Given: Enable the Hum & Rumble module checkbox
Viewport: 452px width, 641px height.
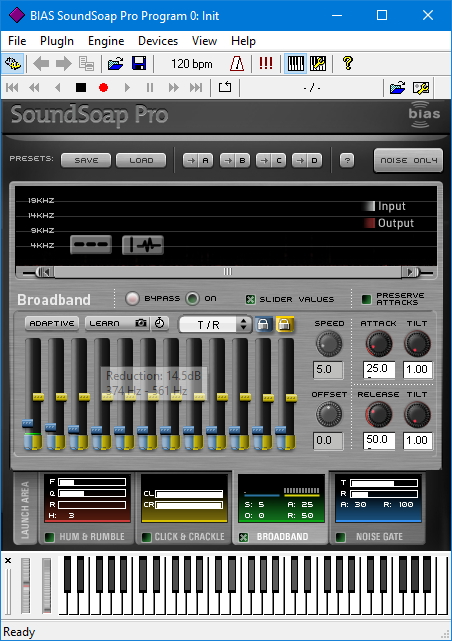Looking at the screenshot, I should 49,537.
